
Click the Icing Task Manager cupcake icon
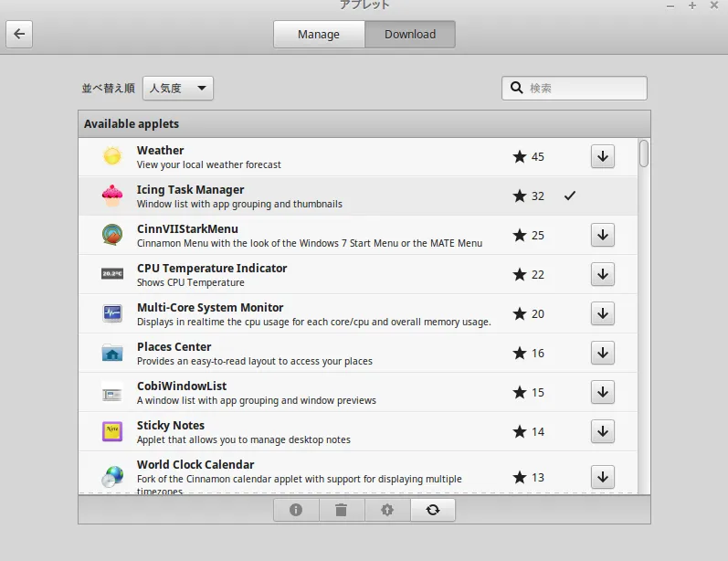tap(112, 196)
